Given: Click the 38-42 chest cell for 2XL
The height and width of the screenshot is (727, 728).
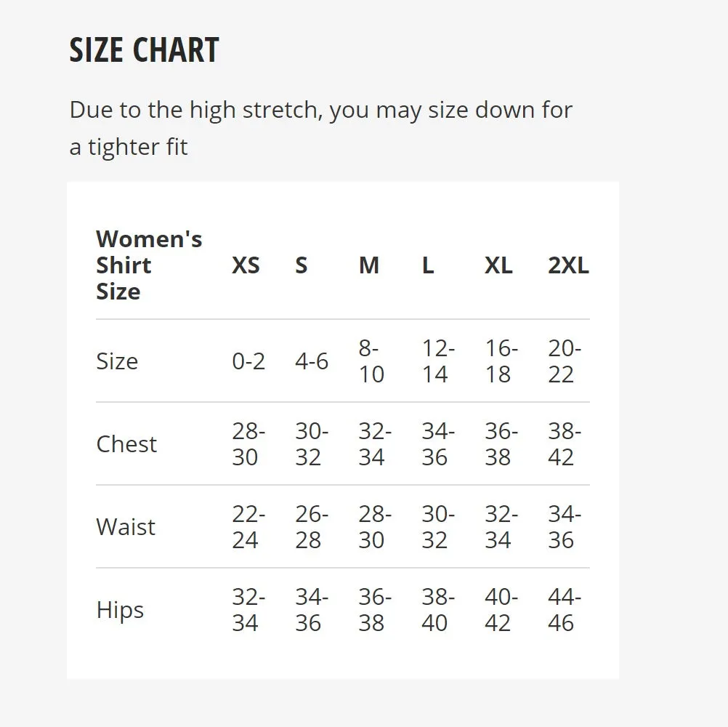Looking at the screenshot, I should [x=565, y=444].
